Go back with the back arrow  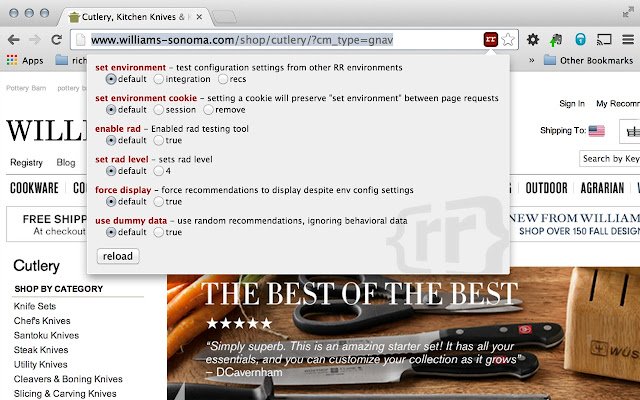[x=13, y=40]
